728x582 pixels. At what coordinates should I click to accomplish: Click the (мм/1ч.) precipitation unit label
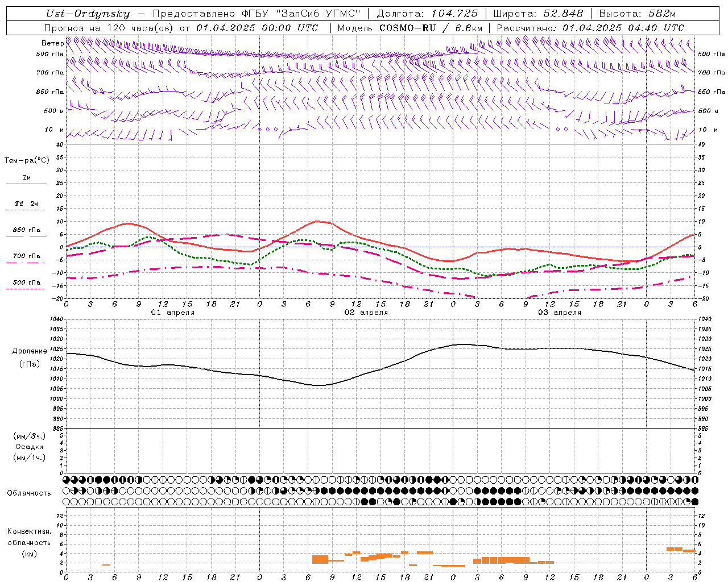(x=30, y=458)
